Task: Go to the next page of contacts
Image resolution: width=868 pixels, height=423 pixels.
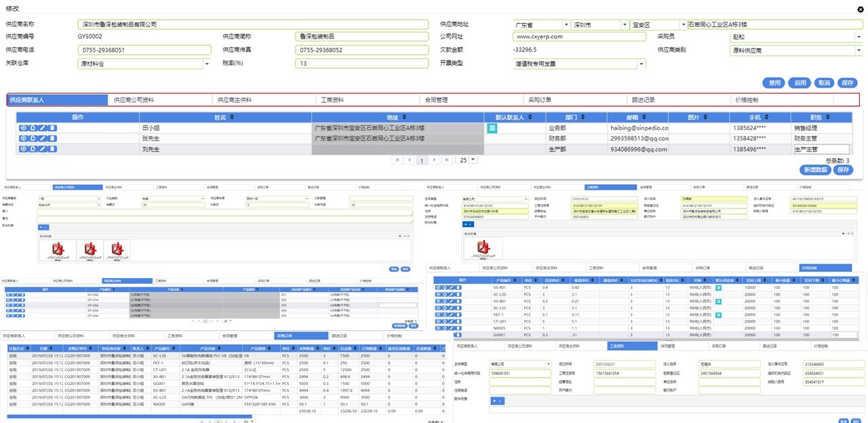Action: pyautogui.click(x=434, y=161)
